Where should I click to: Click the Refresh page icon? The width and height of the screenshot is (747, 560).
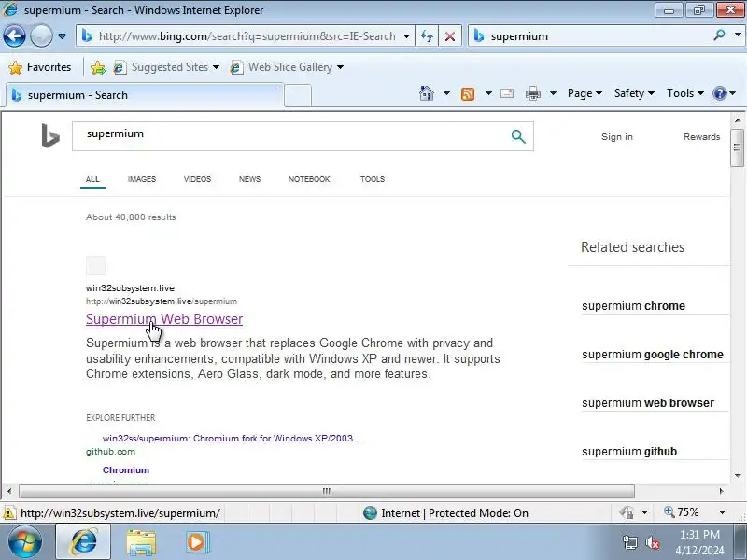click(427, 36)
